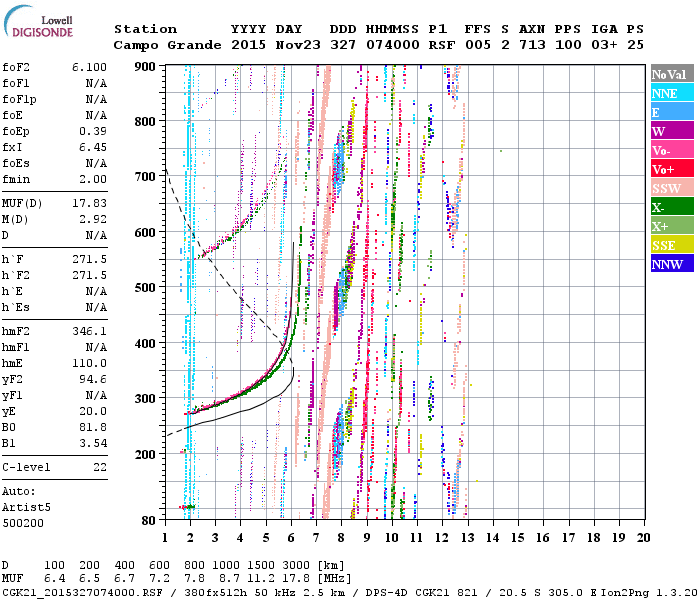Select the X+ light green legend swatch
Viewport: 700px width, 600px height.
coord(672,225)
